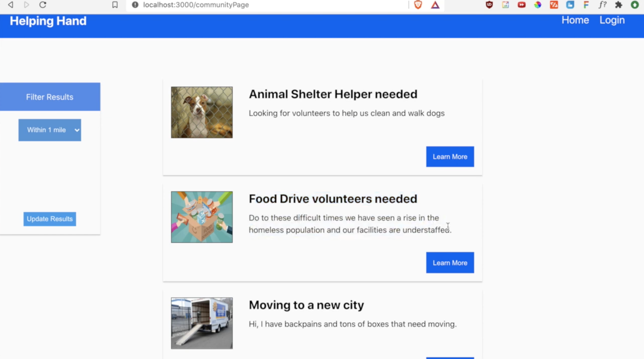Click Learn More for Food Drive post
The width and height of the screenshot is (644, 359).
pyautogui.click(x=450, y=263)
